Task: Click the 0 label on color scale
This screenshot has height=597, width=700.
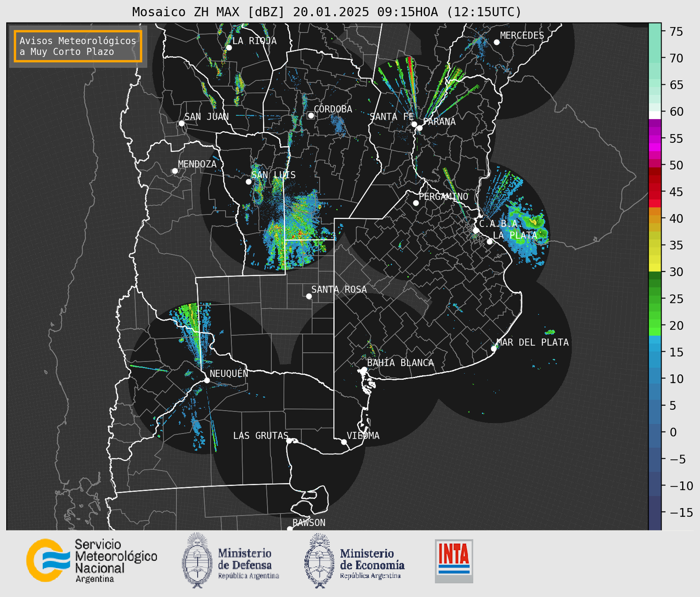Action: (673, 432)
